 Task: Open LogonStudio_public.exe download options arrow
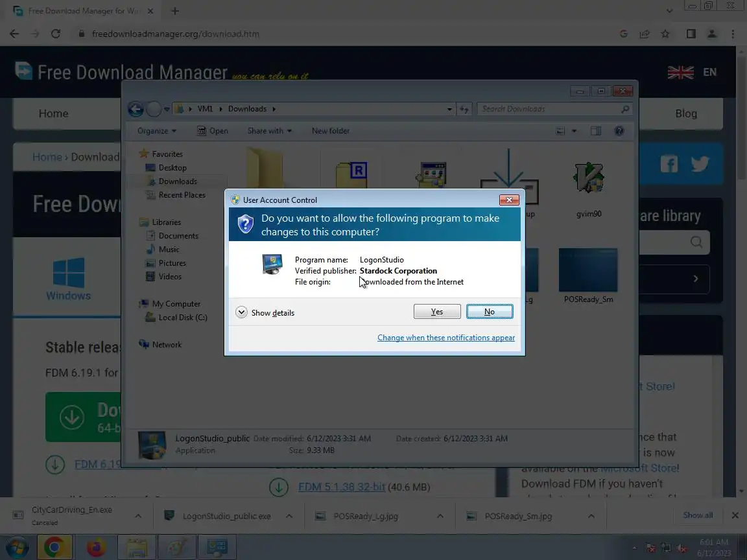[289, 516]
